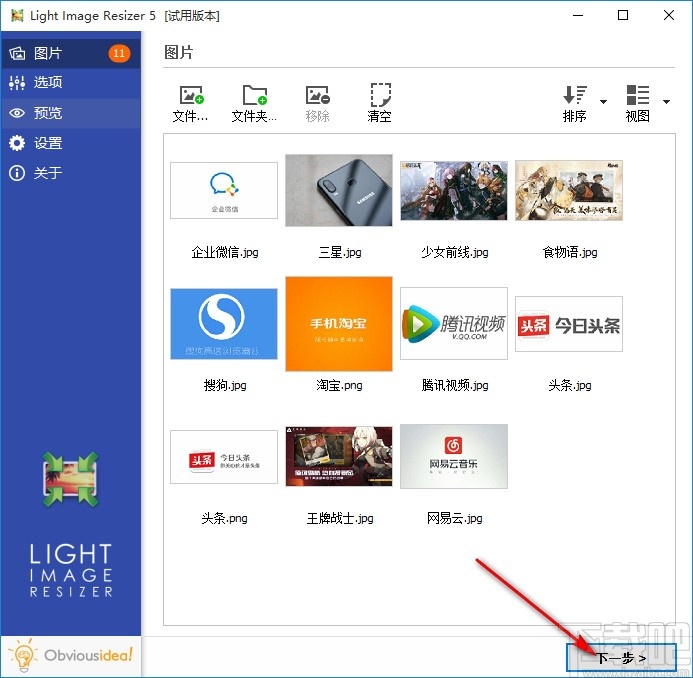Select the 少女前线.jpg thumbnail
693x678 pixels.
(x=454, y=190)
